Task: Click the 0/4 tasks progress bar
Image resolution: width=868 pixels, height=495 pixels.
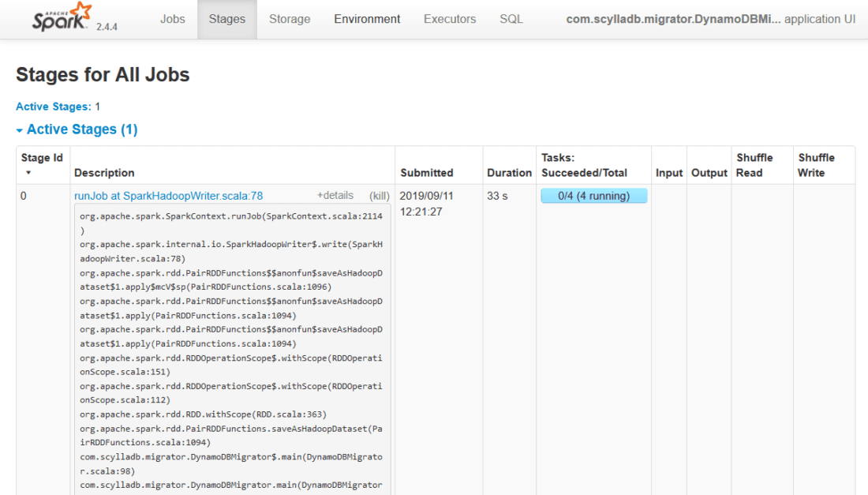Action: click(x=593, y=196)
